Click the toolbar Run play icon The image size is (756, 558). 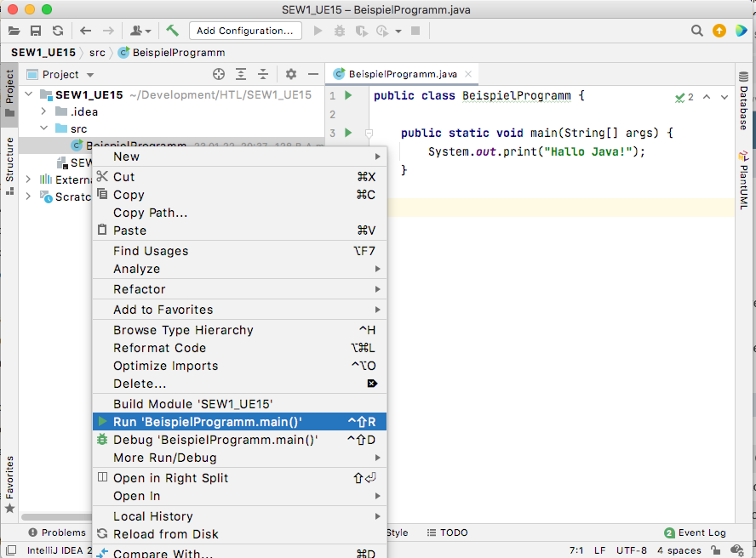(x=318, y=31)
